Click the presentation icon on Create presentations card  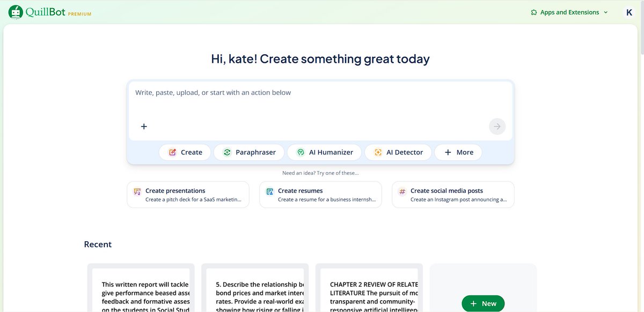(x=137, y=191)
